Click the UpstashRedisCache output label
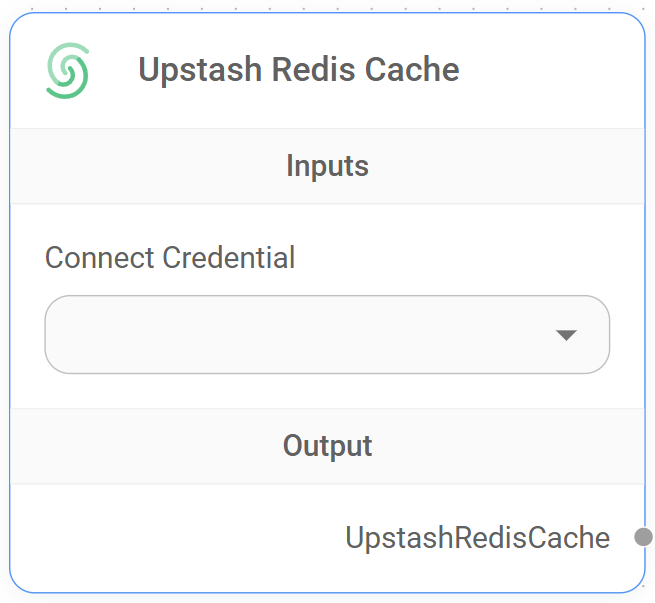 [x=477, y=538]
